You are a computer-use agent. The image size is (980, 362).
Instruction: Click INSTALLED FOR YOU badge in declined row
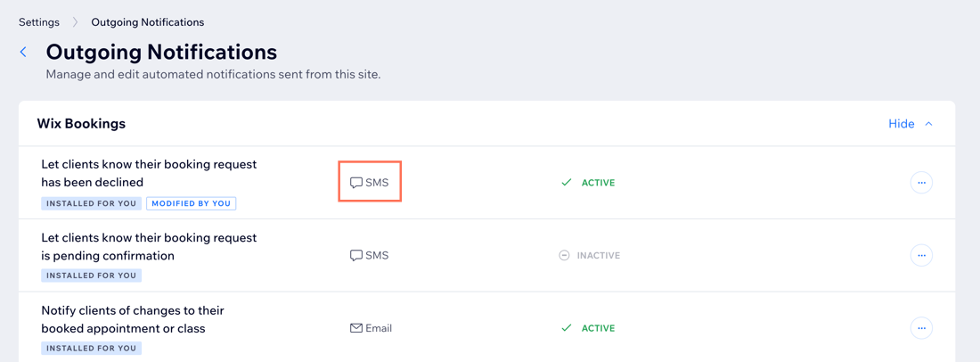(91, 203)
